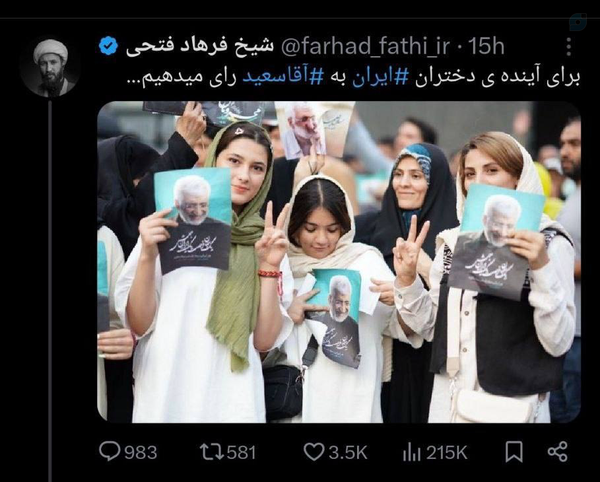
Task: Open the reply speech bubble icon
Action: tap(110, 451)
